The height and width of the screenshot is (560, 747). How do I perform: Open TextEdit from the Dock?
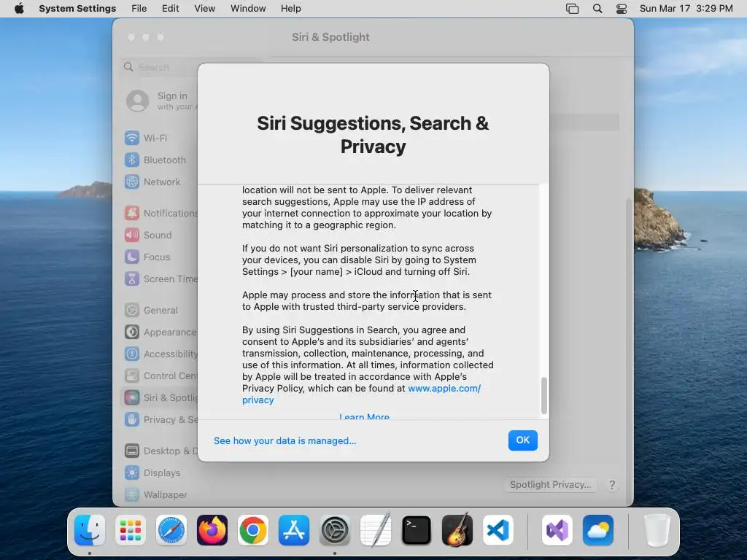[x=376, y=530]
